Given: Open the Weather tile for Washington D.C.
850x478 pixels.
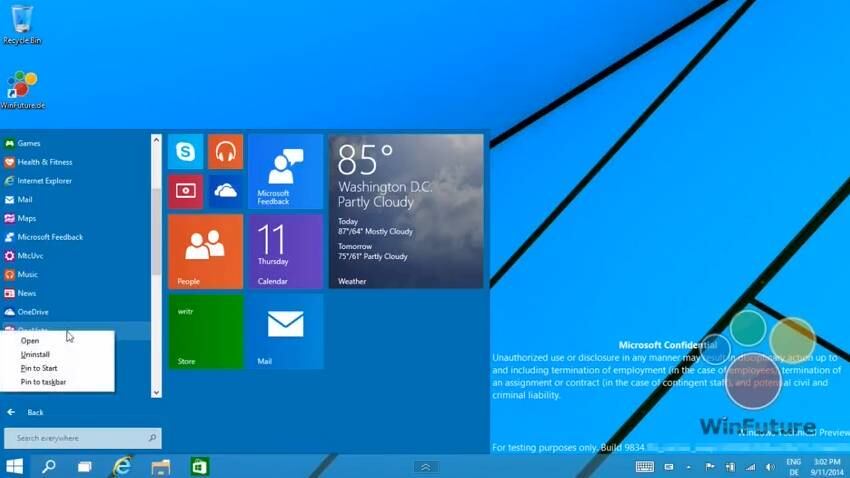Looking at the screenshot, I should coord(406,211).
